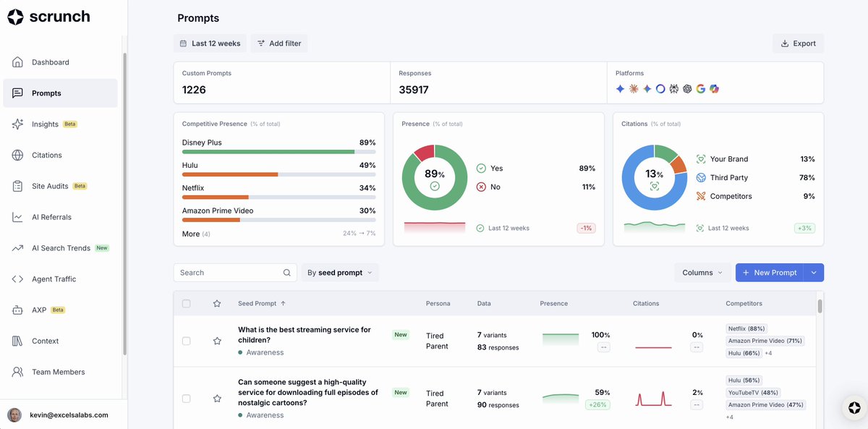Click the Google platform icon

pos(701,89)
